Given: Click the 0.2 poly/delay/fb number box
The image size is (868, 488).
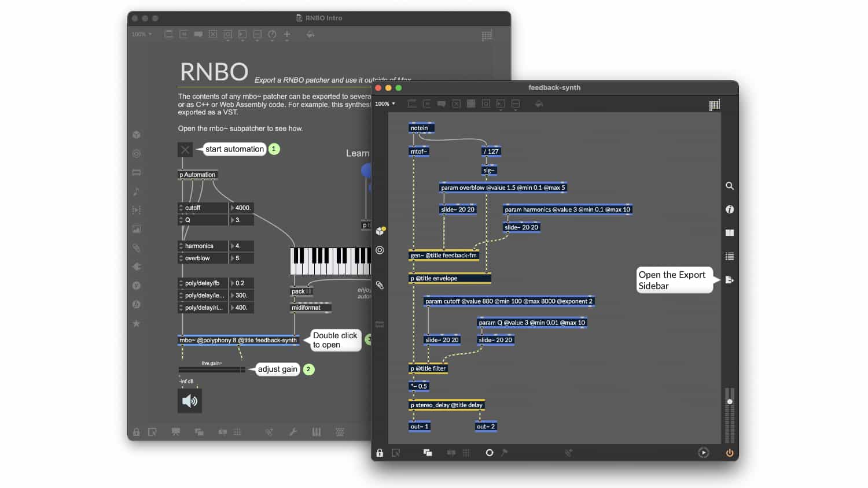Looking at the screenshot, I should 242,283.
